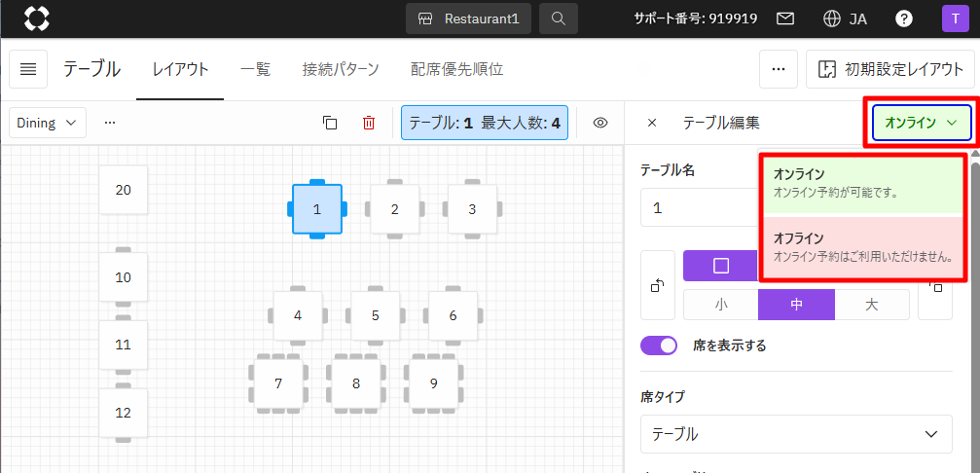The width and height of the screenshot is (980, 473).
Task: Click the search magnifier button
Action: pyautogui.click(x=559, y=18)
